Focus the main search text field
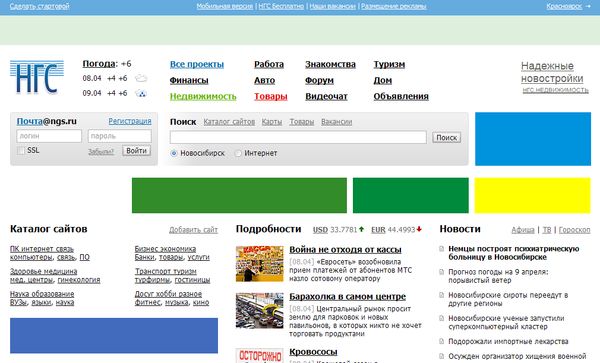Screen dimensions: 600x363 pyautogui.click(x=298, y=137)
